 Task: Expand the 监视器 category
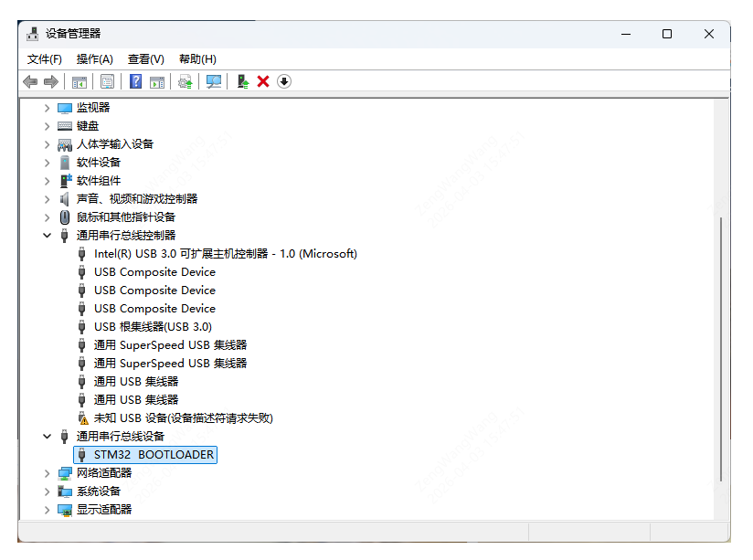pyautogui.click(x=47, y=107)
